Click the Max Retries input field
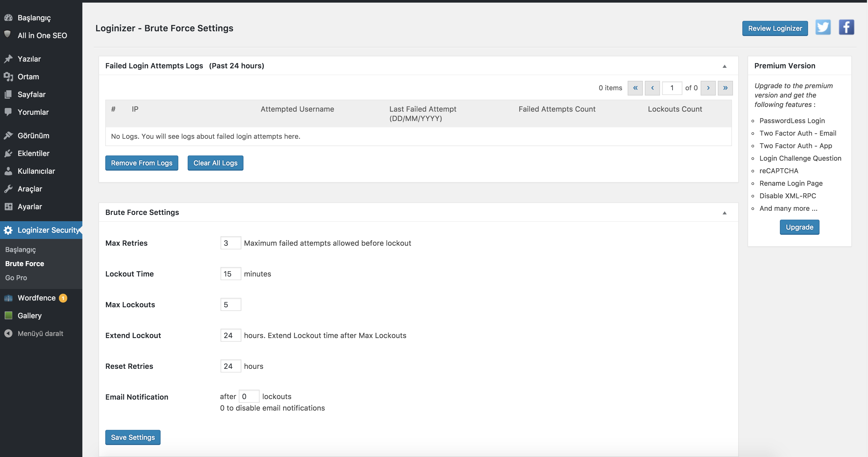Screen dimensions: 868x457 (x=230, y=243)
